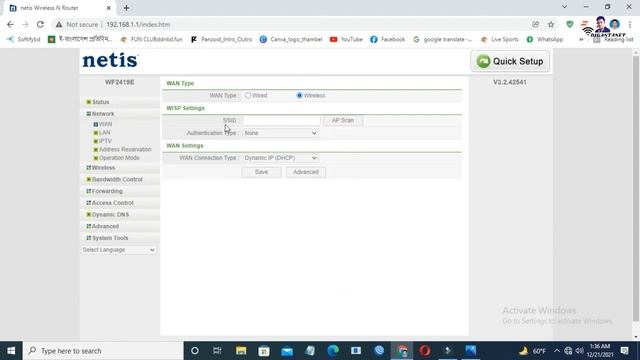Bookmark this page with star icon
640x360 pixels.
(551, 24)
